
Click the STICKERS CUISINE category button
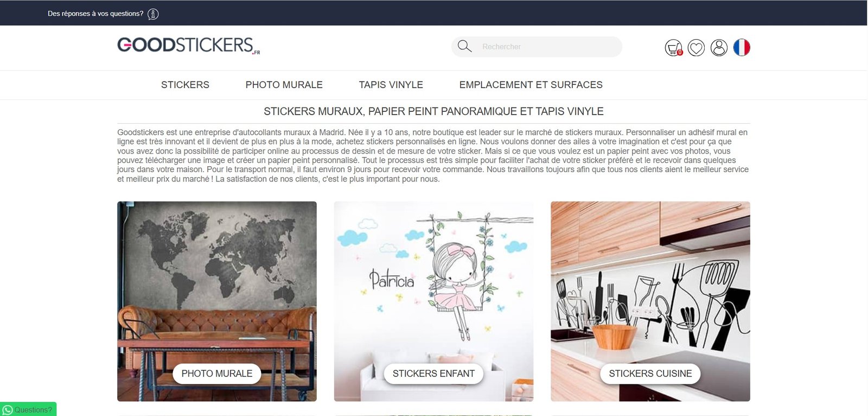(x=650, y=374)
